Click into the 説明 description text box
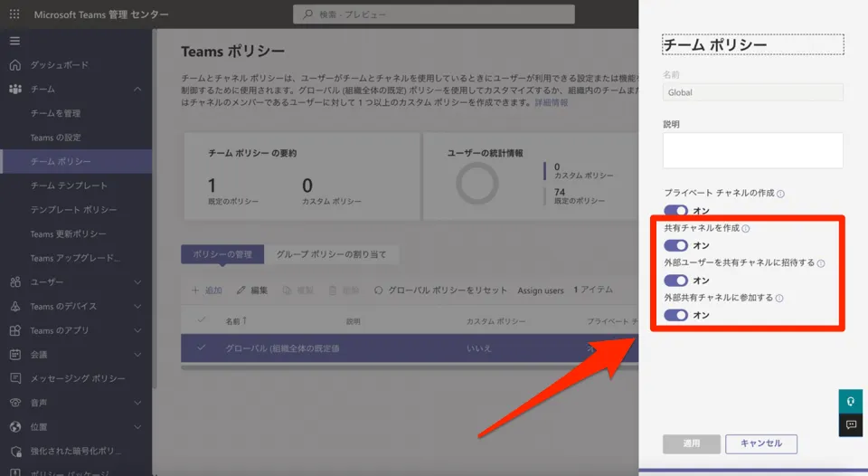This screenshot has width=868, height=476. 752,150
